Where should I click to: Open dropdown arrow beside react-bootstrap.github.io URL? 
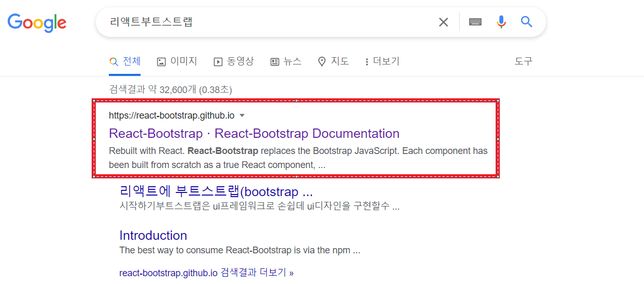[x=242, y=115]
